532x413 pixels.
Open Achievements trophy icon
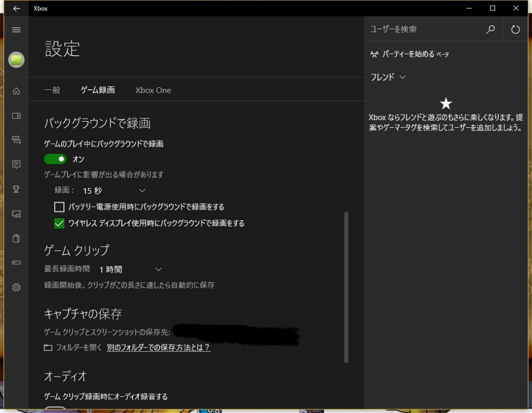tap(16, 189)
